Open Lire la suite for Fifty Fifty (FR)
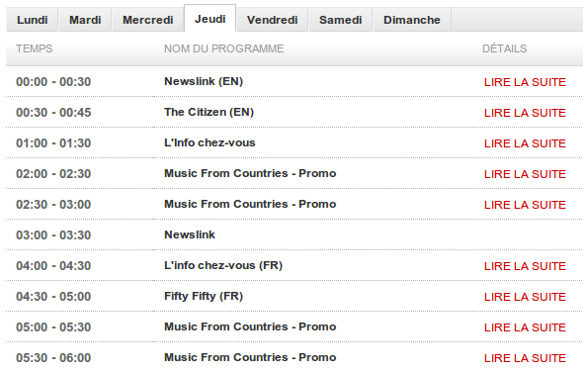 [525, 297]
